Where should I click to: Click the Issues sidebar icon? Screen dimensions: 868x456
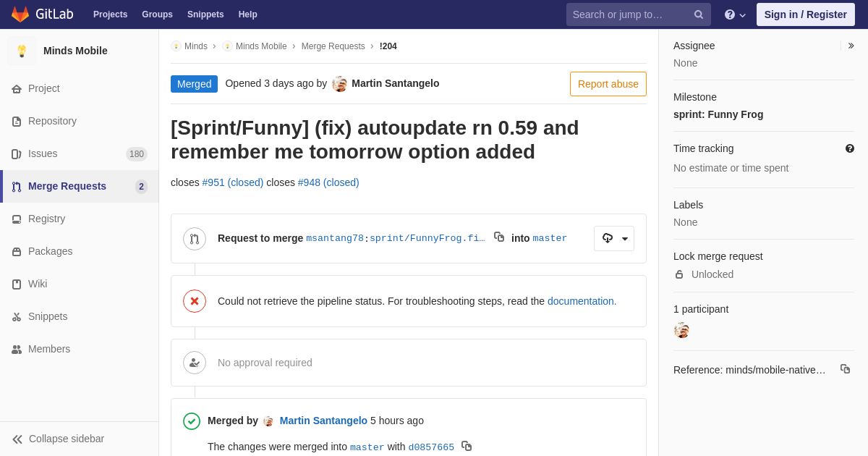17,154
